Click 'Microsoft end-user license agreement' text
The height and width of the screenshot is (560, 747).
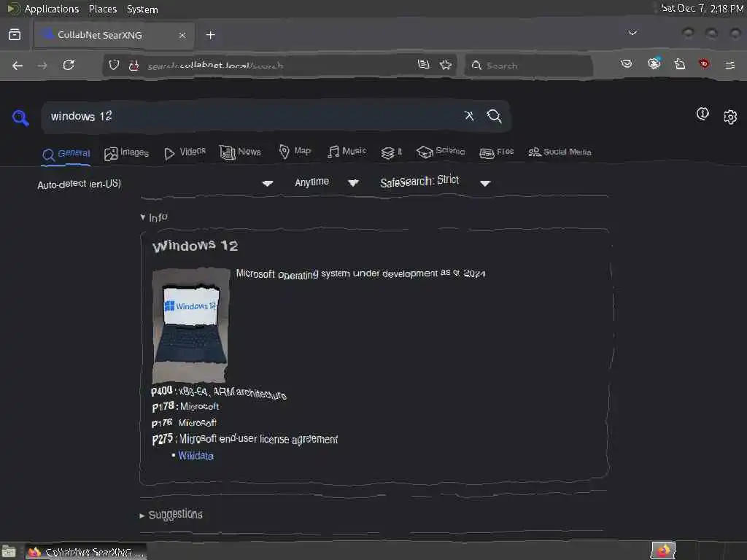(x=259, y=438)
